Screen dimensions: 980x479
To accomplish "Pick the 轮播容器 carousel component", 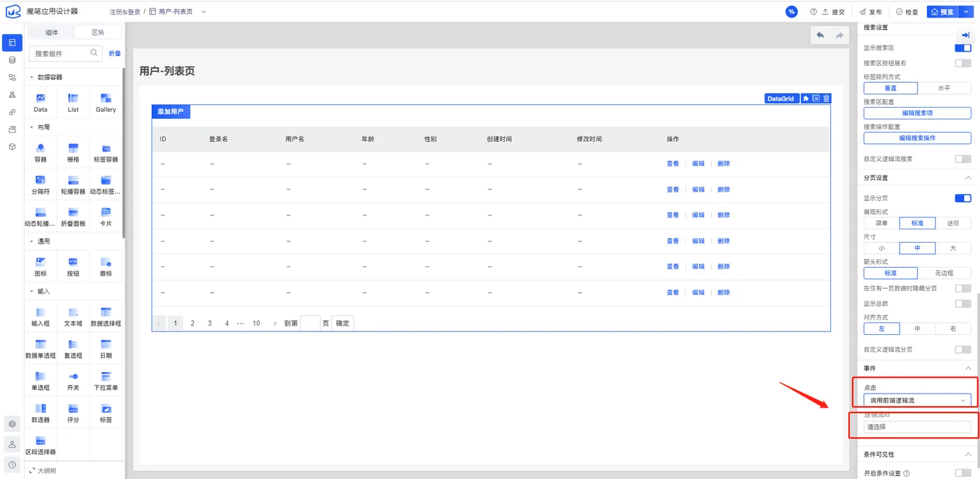I will 73,185.
